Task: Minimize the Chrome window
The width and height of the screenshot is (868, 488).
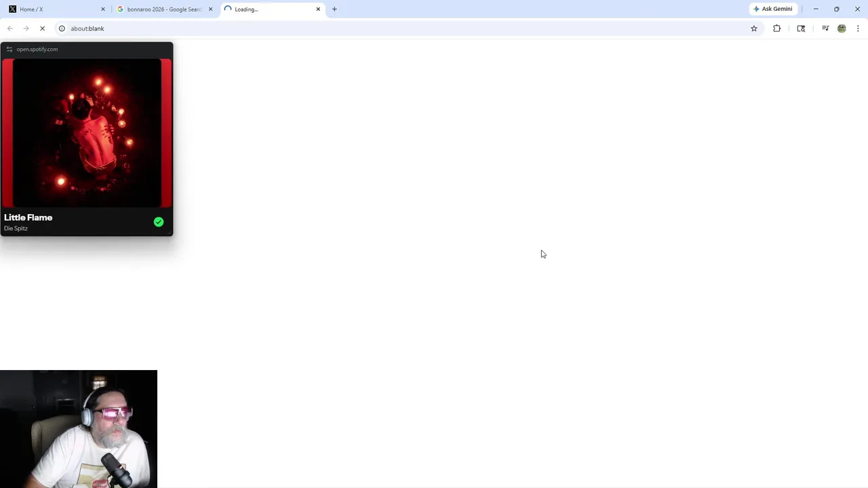Action: [x=816, y=9]
